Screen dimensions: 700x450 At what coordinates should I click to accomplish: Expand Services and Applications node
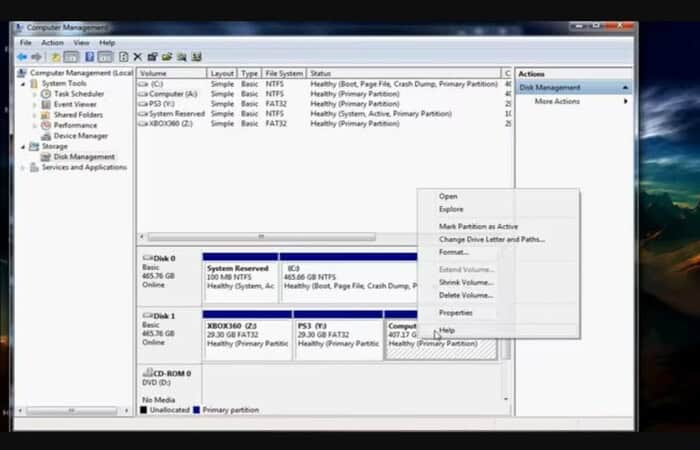pyautogui.click(x=23, y=168)
